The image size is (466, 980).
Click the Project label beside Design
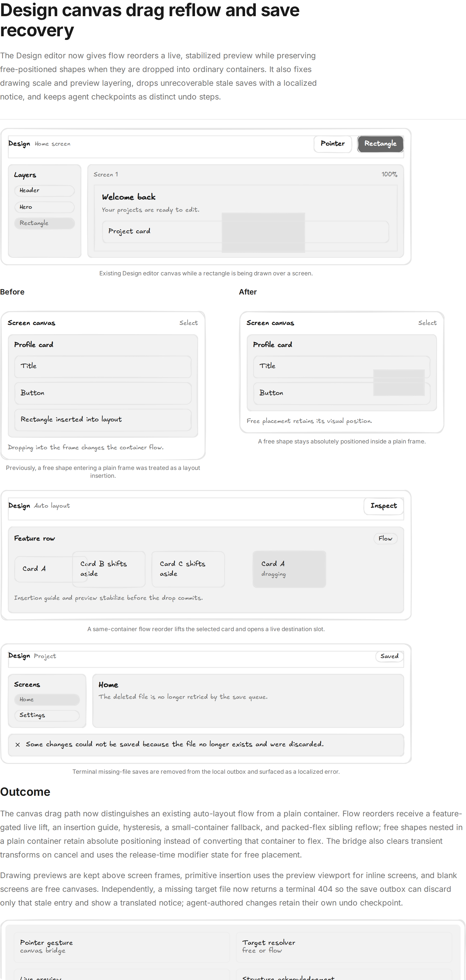[x=45, y=656]
